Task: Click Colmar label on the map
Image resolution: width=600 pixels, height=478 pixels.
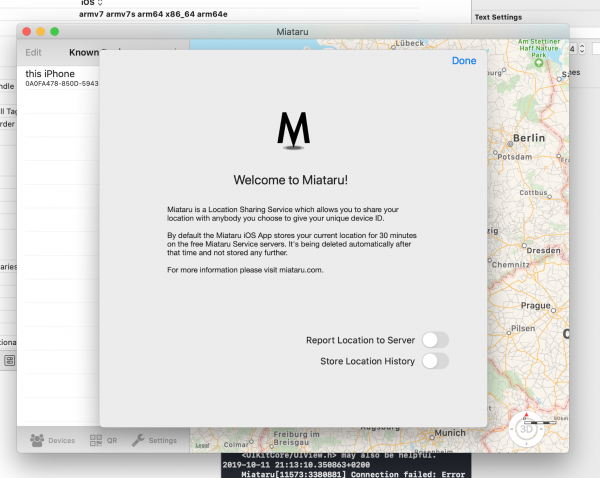Action: click(x=236, y=444)
